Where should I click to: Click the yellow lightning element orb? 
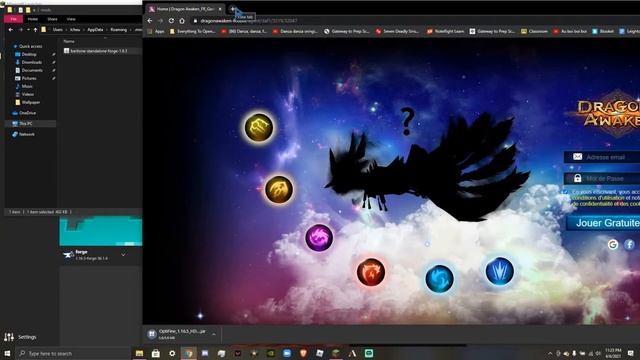tap(259, 127)
